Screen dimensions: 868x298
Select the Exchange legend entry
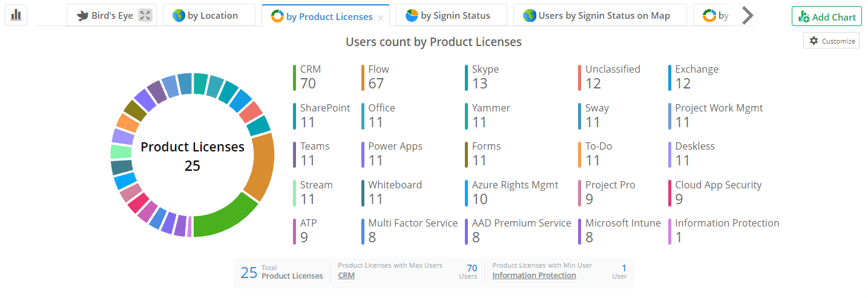695,78
